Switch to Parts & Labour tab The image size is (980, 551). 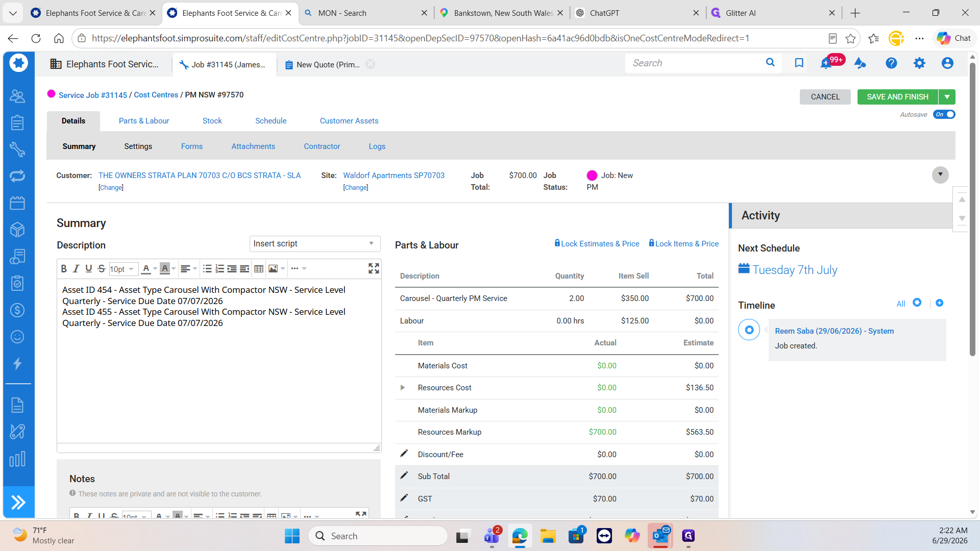[x=144, y=121]
